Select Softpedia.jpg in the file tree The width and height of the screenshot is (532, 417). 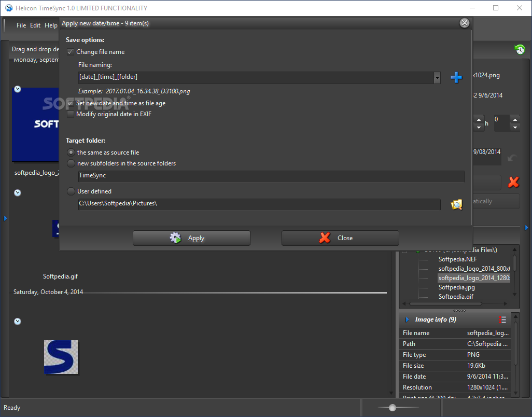(456, 287)
